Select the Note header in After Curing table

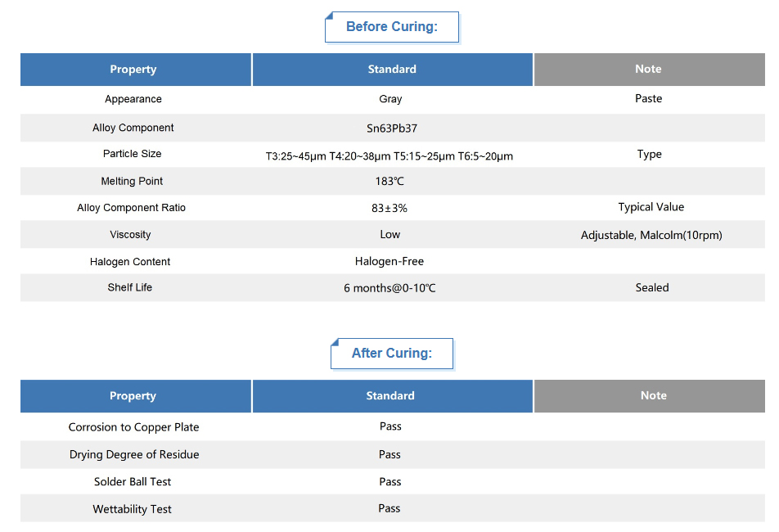[650, 396]
